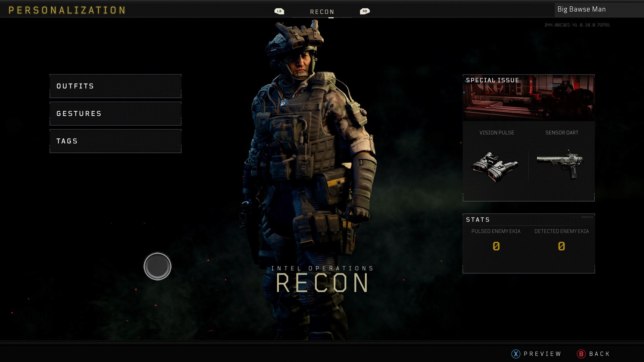
Task: Open the Outfits menu
Action: click(x=115, y=86)
